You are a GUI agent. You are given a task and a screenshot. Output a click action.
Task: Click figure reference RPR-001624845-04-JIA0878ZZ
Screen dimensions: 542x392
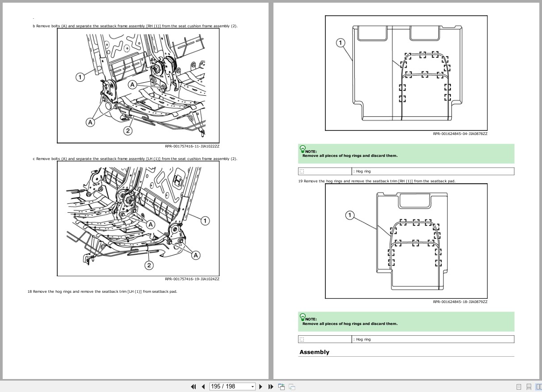pos(460,133)
